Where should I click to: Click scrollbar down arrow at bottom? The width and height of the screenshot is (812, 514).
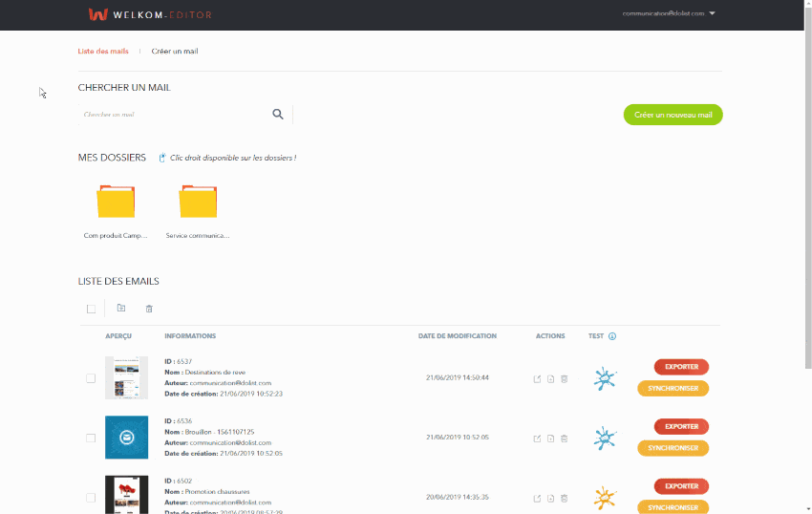tap(808, 510)
